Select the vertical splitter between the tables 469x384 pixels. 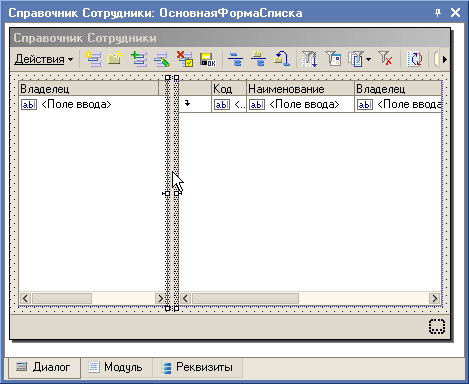172,193
